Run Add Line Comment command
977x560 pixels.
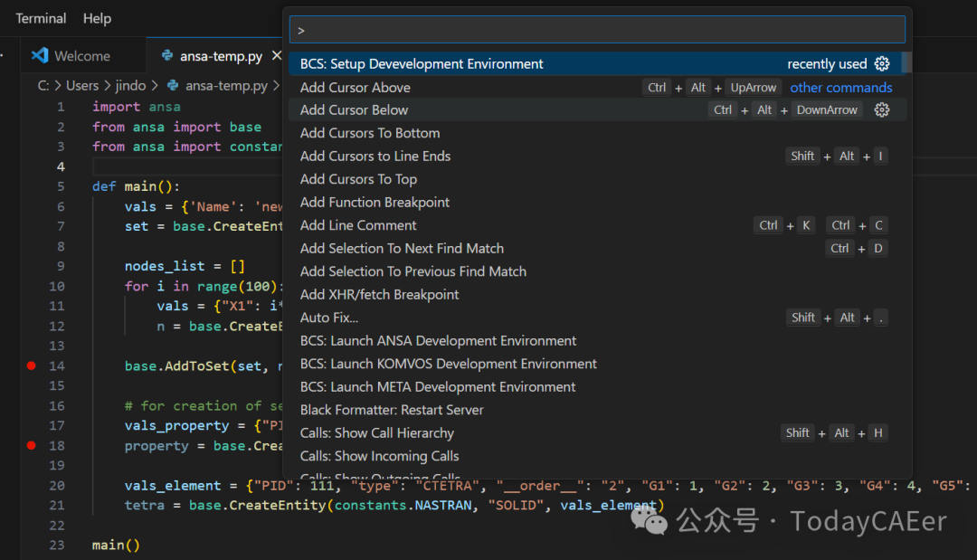(x=595, y=225)
